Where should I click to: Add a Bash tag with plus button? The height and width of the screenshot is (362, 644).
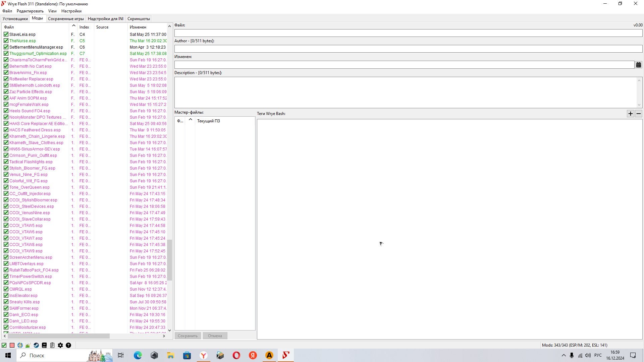click(x=631, y=114)
